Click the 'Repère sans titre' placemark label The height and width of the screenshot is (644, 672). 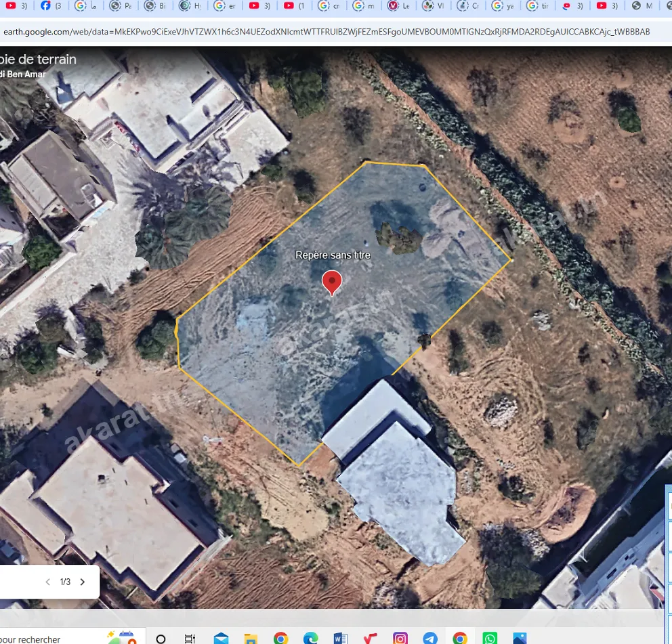(333, 255)
